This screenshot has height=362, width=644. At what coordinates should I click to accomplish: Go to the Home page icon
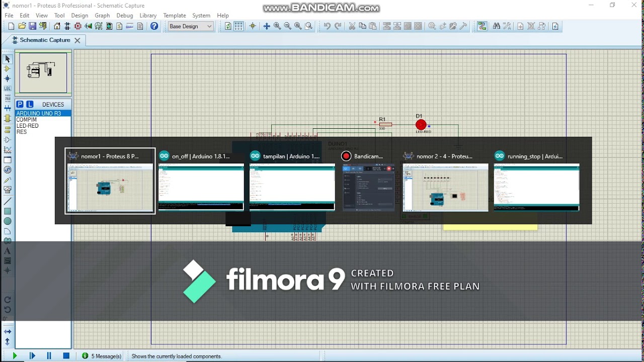(x=57, y=26)
